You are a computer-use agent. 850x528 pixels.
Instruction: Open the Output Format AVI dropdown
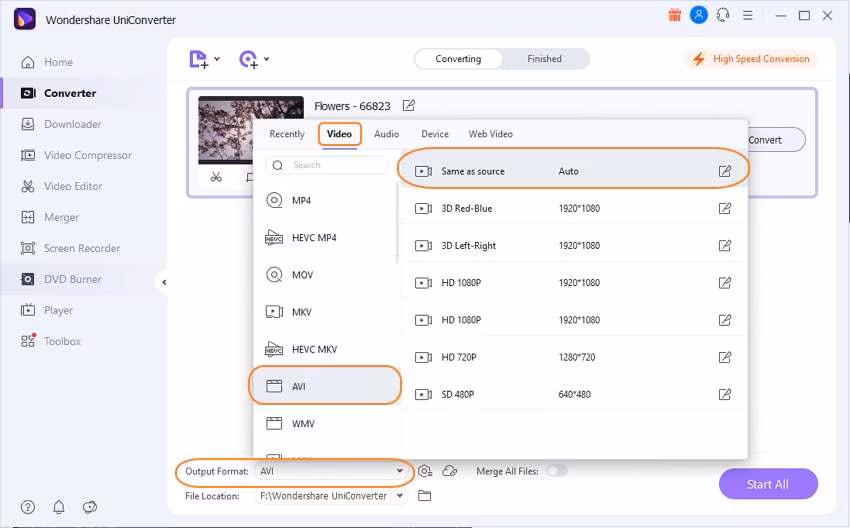pos(331,471)
